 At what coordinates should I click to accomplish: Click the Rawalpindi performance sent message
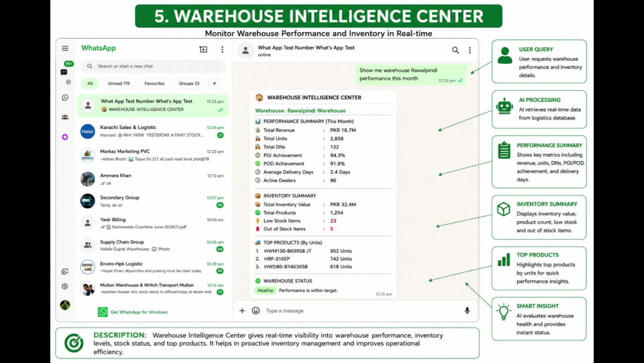pyautogui.click(x=411, y=74)
